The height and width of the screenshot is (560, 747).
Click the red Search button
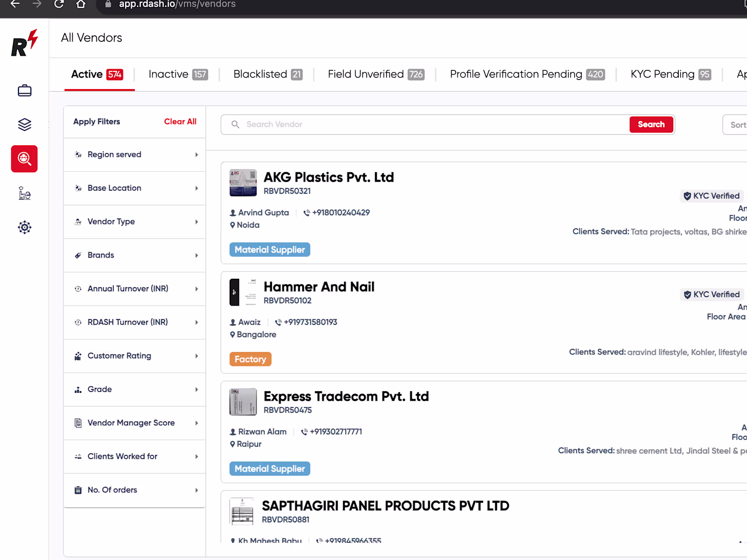tap(651, 124)
